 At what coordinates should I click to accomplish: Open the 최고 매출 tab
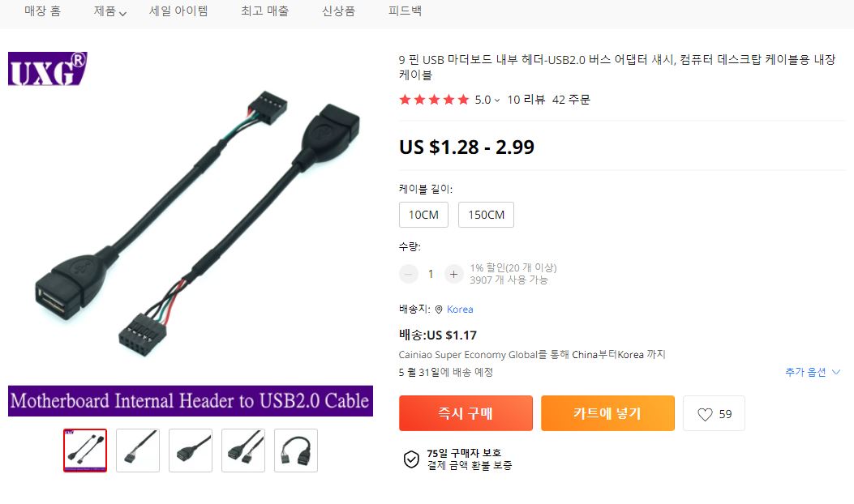(x=264, y=11)
